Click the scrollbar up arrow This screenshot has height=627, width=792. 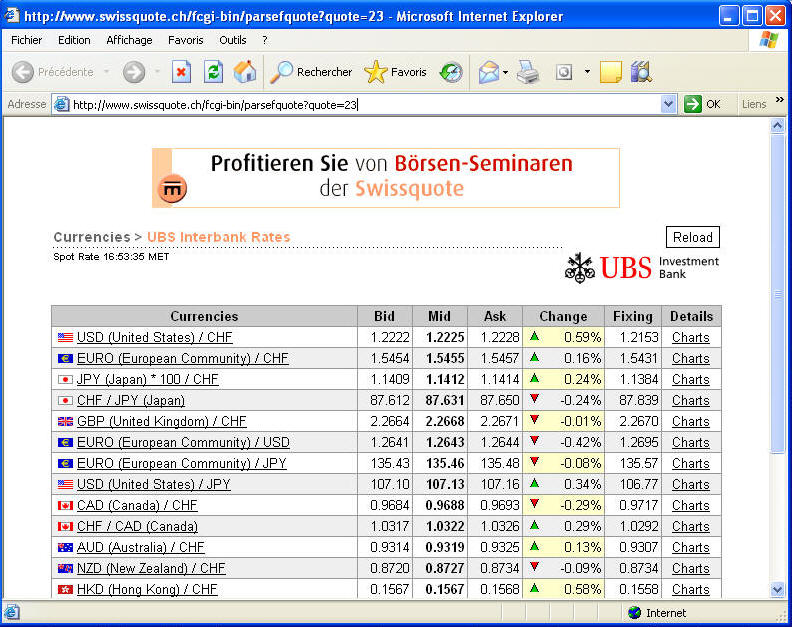[x=778, y=125]
